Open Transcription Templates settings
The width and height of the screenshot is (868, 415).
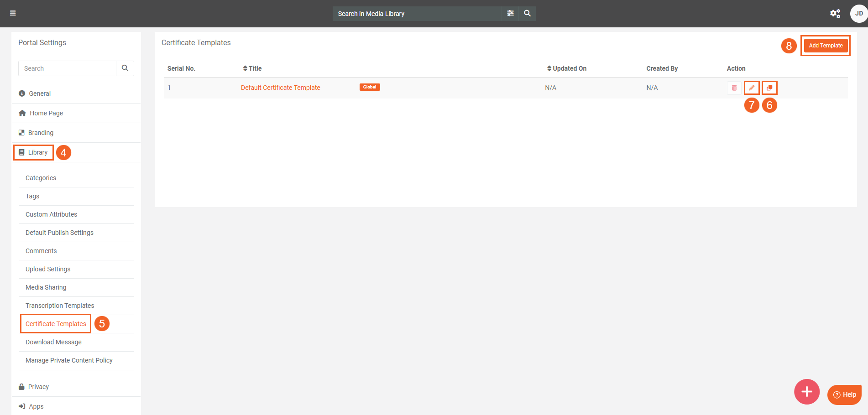coord(60,306)
